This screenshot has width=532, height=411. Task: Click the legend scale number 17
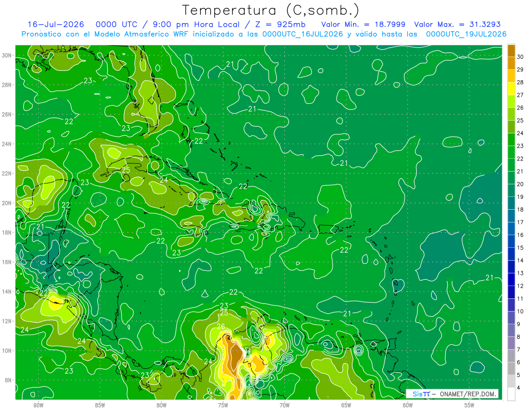tap(520, 222)
